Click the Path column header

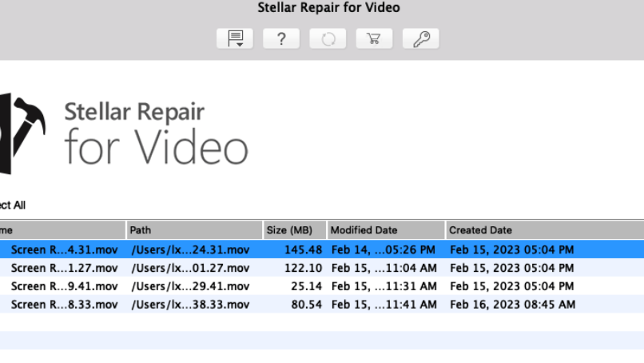click(x=194, y=229)
